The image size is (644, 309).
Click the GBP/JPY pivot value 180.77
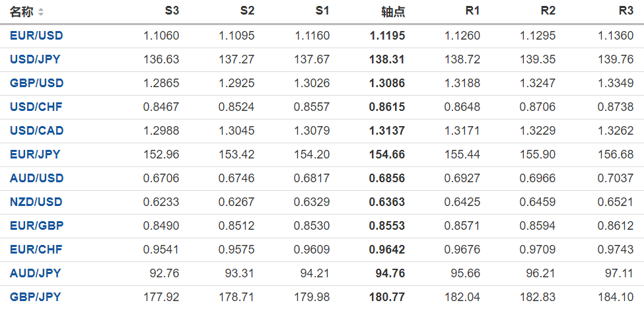(x=389, y=297)
